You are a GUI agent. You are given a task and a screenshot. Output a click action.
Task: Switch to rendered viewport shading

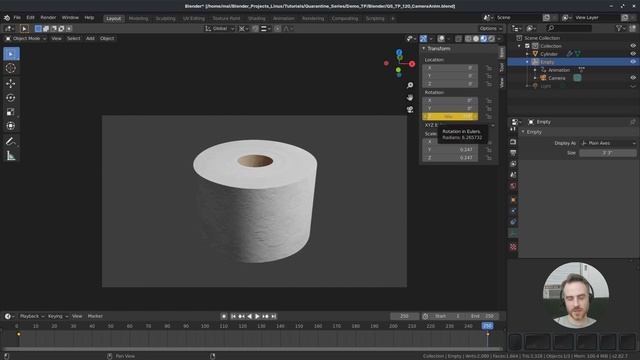[x=491, y=39]
